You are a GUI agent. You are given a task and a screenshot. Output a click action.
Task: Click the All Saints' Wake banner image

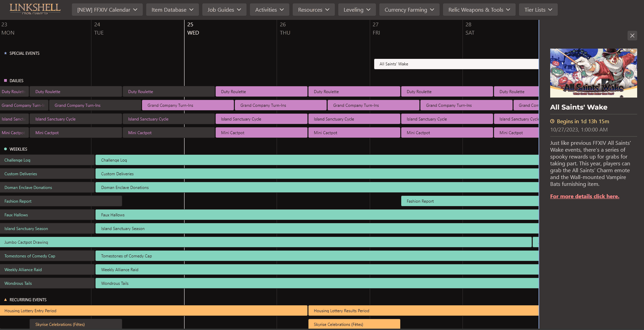(593, 73)
